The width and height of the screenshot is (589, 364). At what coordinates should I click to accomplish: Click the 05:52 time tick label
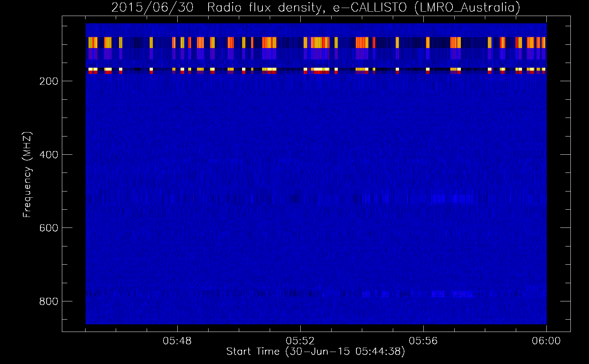click(x=300, y=341)
